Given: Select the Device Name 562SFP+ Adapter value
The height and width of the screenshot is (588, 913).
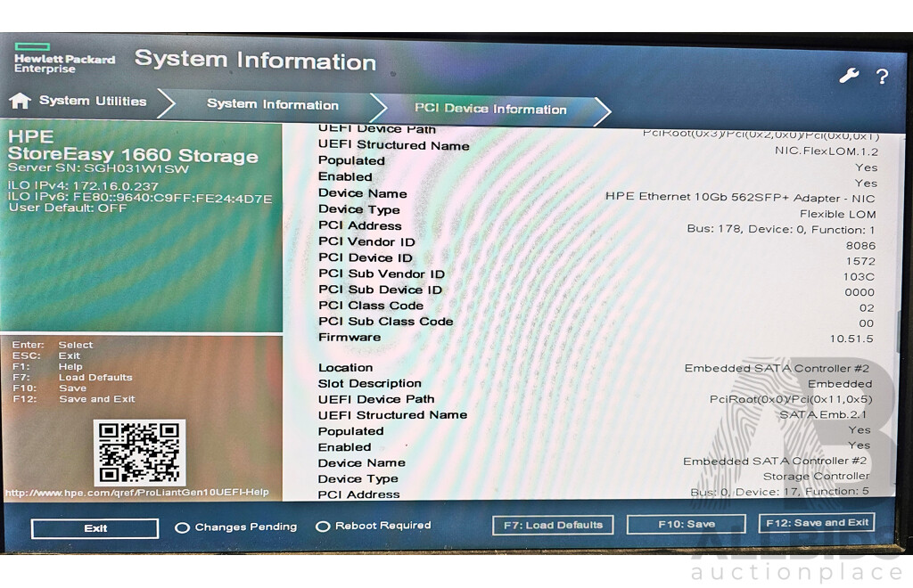Looking at the screenshot, I should click(740, 197).
